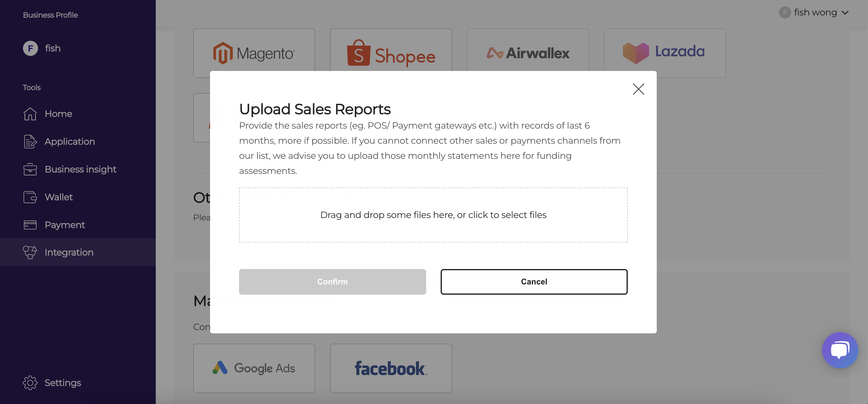Viewport: 868px width, 404px height.
Task: Click the drag and drop file area
Action: pos(433,215)
